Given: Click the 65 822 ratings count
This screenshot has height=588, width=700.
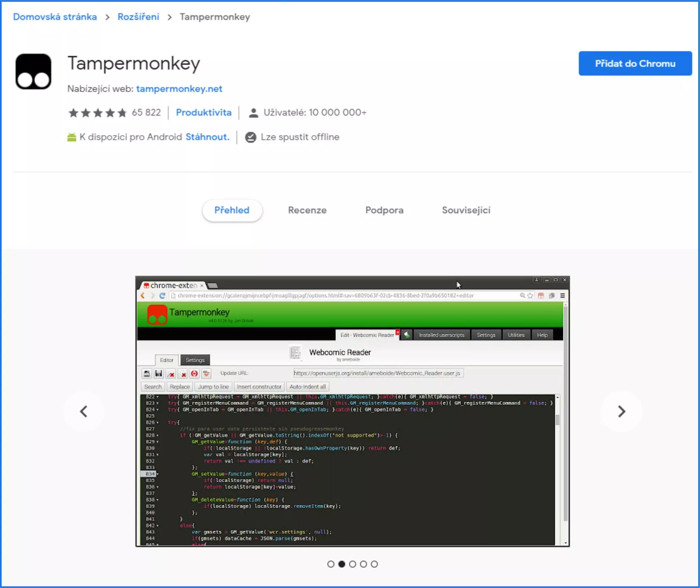Looking at the screenshot, I should pos(146,113).
